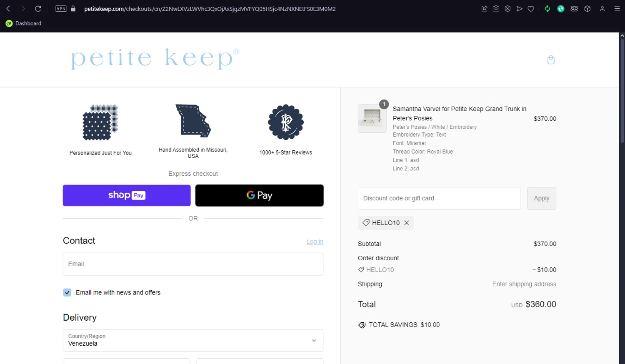Click the address bar URL

pos(210,9)
